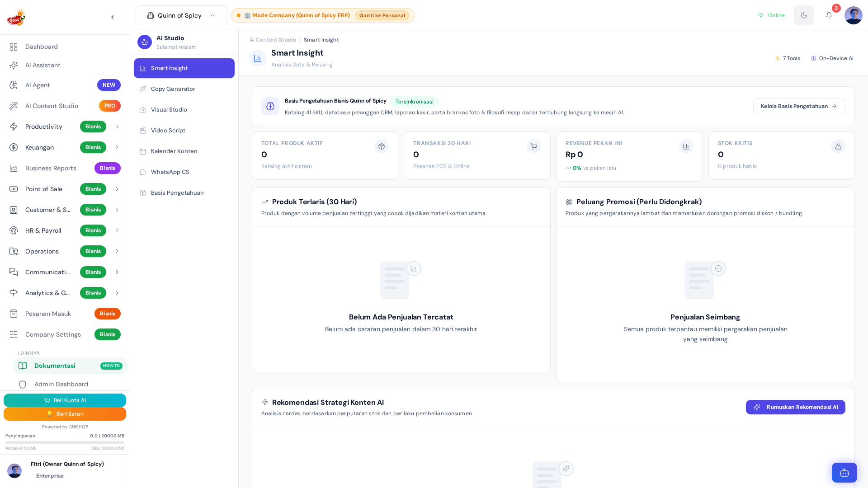Expand the Point of Sale menu

117,189
